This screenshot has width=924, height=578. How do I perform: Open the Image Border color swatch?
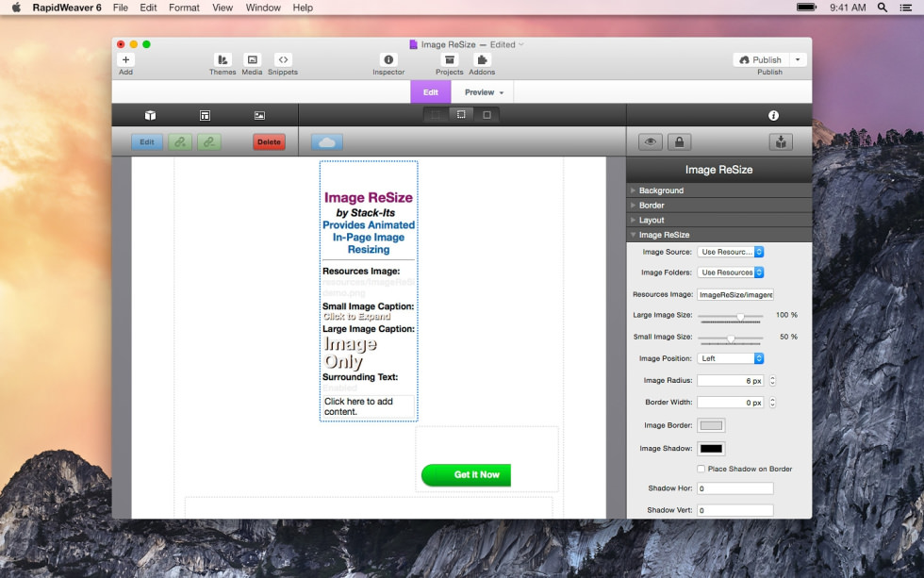pyautogui.click(x=711, y=425)
